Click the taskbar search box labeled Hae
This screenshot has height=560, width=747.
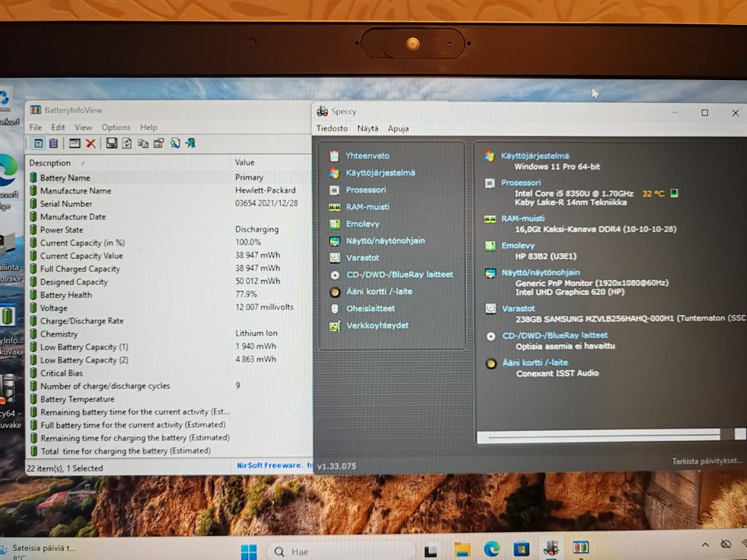click(x=339, y=551)
